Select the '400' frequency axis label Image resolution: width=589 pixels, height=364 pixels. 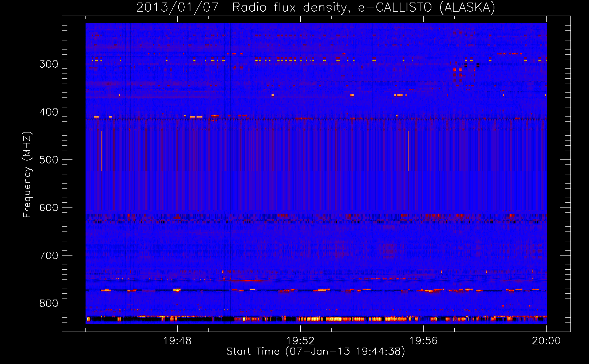pos(48,112)
